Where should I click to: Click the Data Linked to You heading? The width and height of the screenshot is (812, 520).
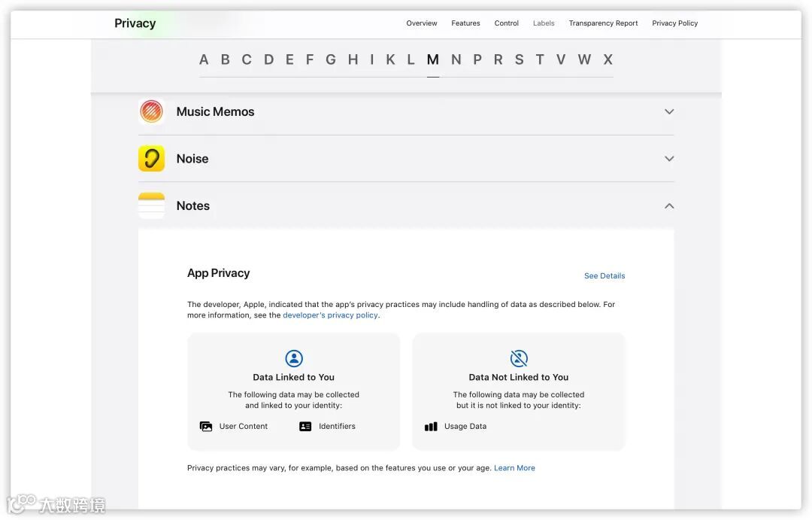pos(294,378)
